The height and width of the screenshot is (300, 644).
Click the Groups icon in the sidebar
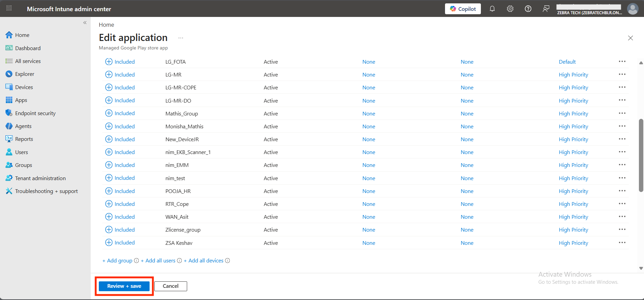[x=9, y=165]
